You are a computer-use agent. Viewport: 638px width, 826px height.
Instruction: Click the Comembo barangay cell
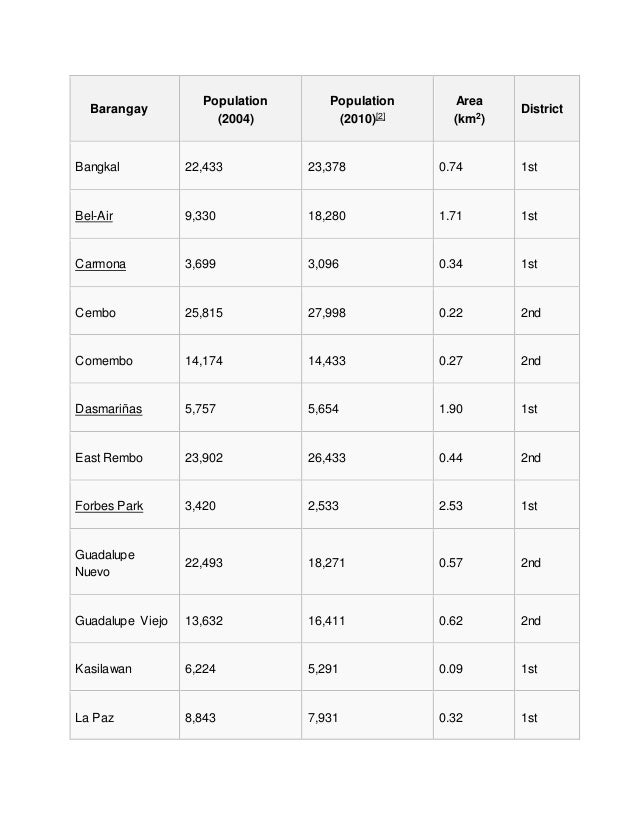(125, 361)
